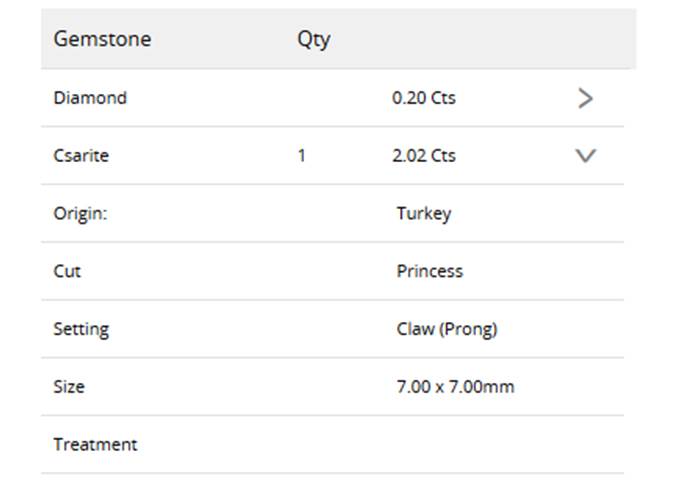Click the Csarite quantity value 1

coord(302,156)
